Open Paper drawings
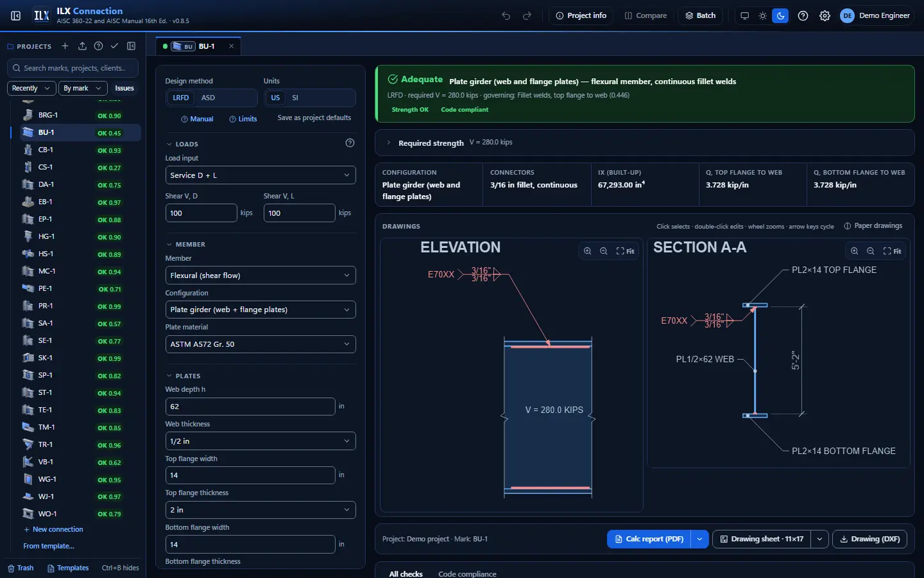 873,226
